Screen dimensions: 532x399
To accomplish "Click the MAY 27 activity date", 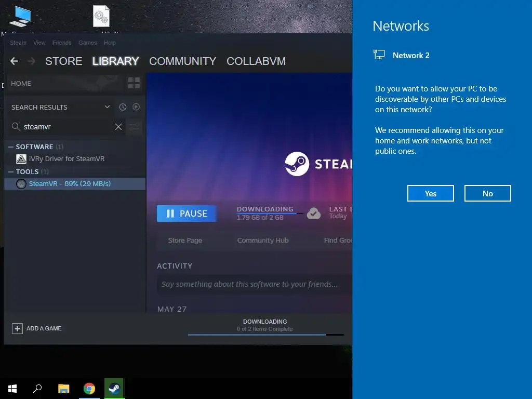I will (172, 309).
